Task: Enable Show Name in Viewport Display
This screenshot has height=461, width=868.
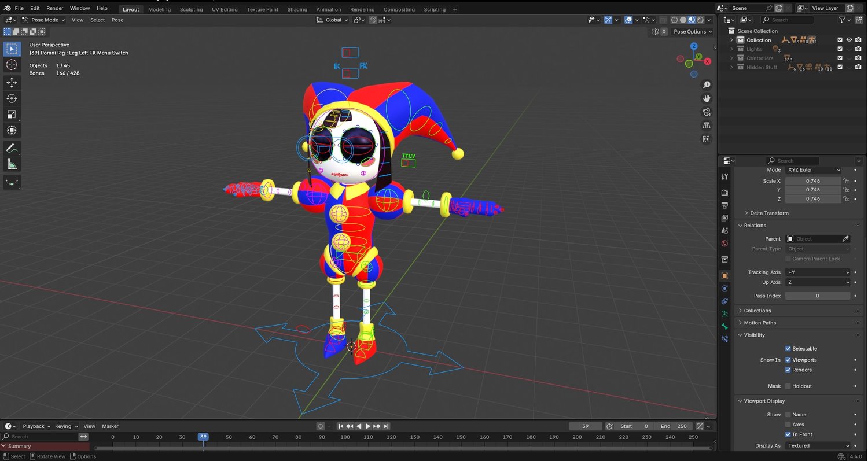Action: coord(788,415)
